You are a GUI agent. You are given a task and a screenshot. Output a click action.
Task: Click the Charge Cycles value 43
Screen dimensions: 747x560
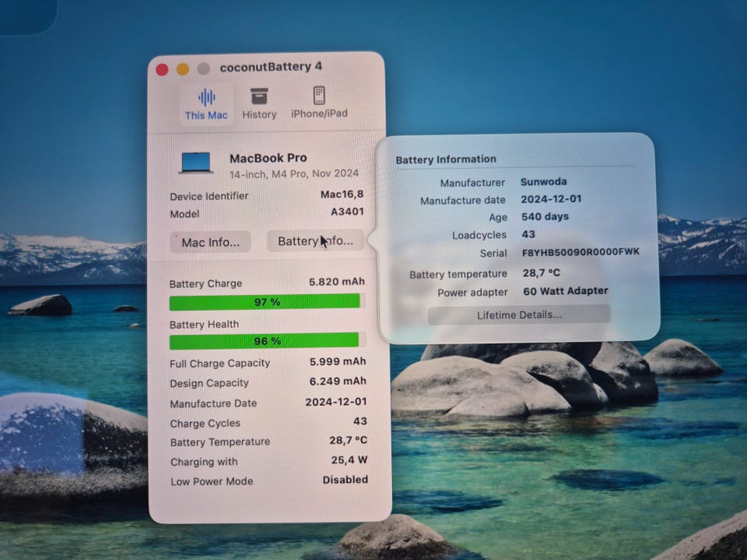pos(360,422)
